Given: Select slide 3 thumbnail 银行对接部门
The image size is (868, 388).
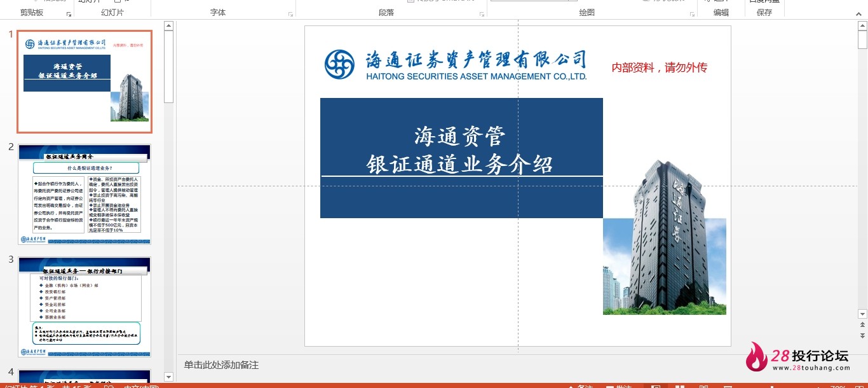Looking at the screenshot, I should point(85,307).
